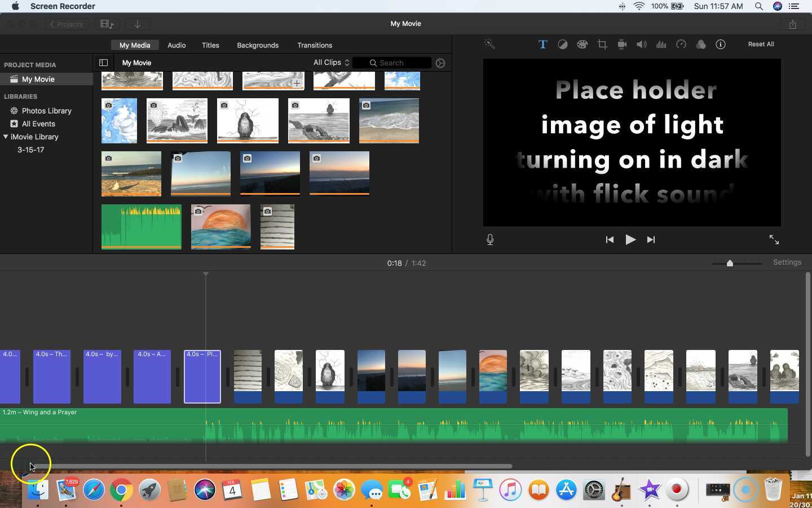Open the Clip Speed speedometer controls
812x508 pixels.
681,44
